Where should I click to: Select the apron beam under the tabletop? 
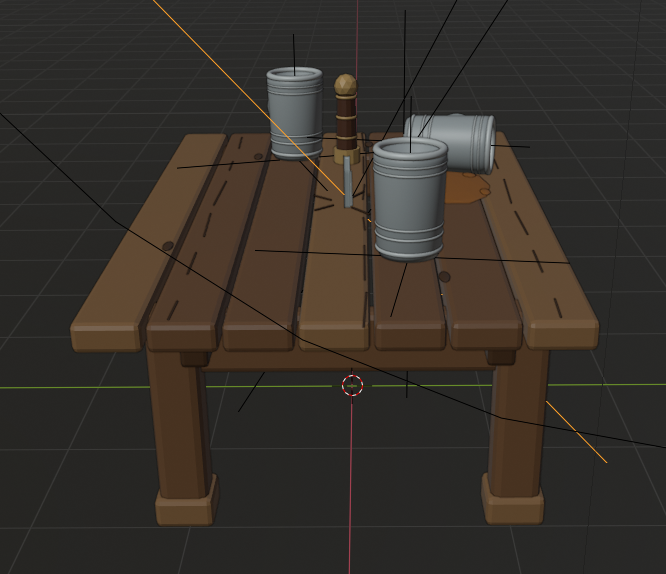(348, 361)
